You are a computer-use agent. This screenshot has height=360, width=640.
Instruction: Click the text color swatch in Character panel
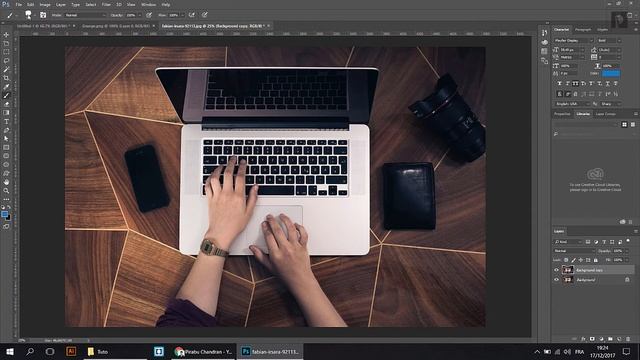click(x=611, y=73)
